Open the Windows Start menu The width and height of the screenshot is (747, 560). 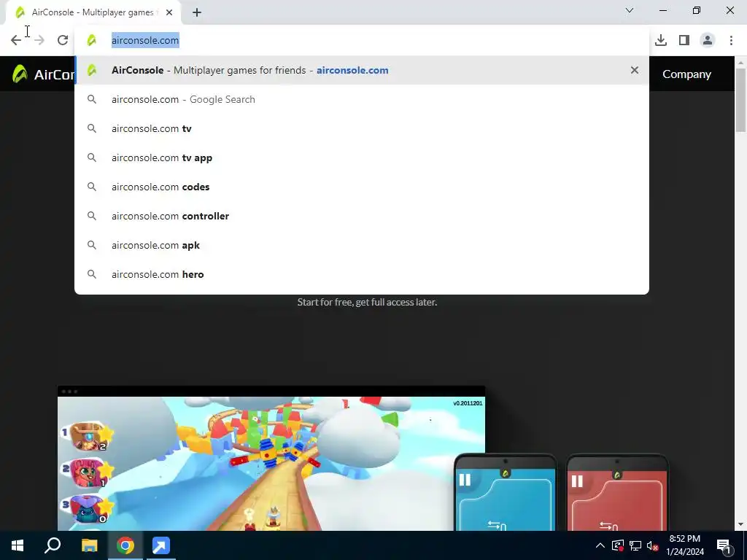pyautogui.click(x=18, y=545)
